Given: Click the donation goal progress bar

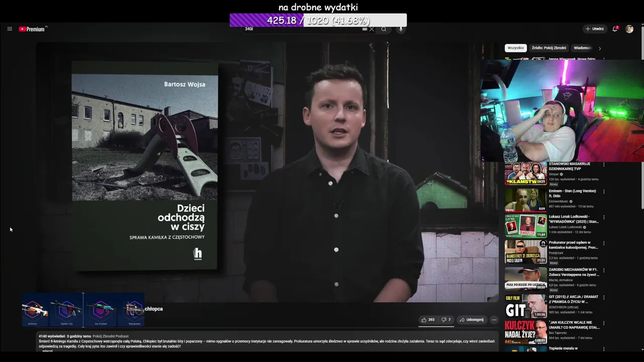Looking at the screenshot, I should pos(318,20).
